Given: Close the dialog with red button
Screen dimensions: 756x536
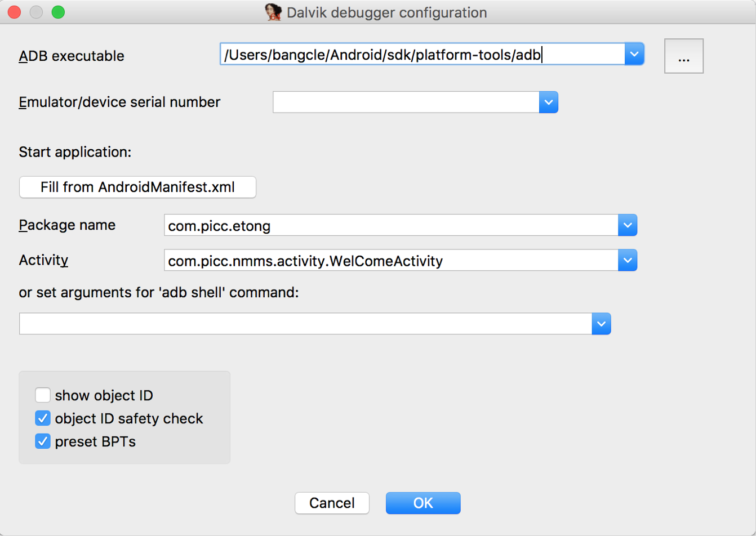Looking at the screenshot, I should coord(15,11).
